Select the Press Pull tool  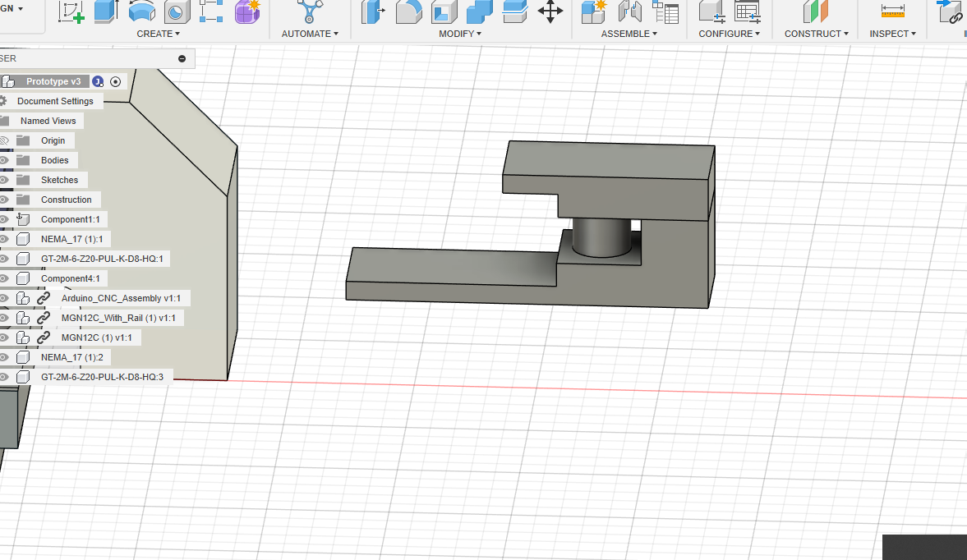click(372, 11)
